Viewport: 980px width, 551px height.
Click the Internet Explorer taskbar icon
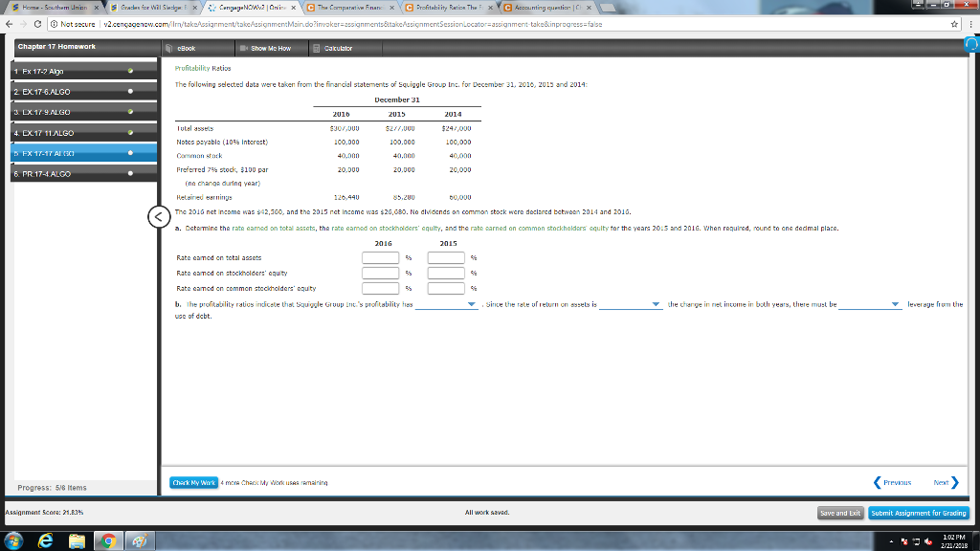click(x=46, y=540)
